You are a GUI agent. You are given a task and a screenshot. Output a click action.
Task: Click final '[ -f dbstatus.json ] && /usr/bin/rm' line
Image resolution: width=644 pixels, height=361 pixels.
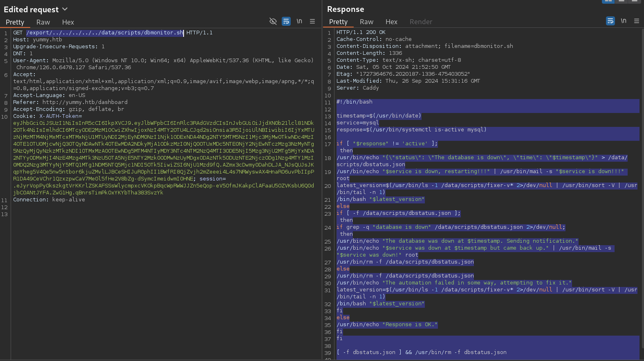point(422,352)
